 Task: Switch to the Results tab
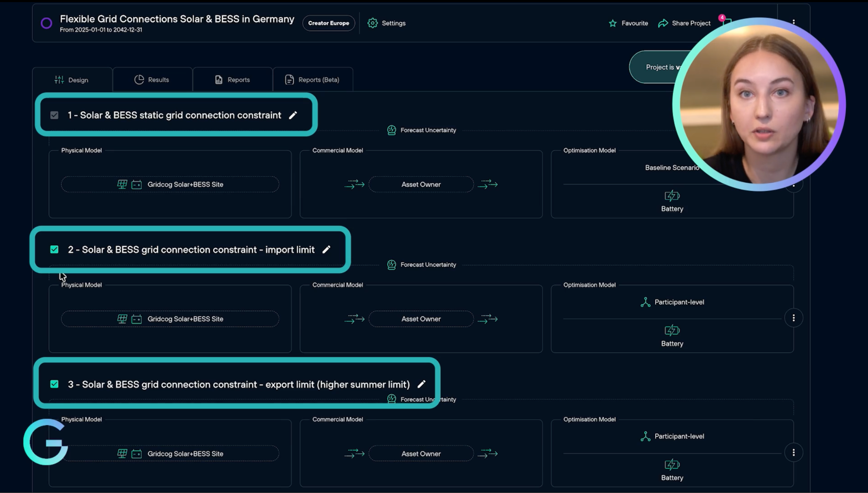[152, 80]
